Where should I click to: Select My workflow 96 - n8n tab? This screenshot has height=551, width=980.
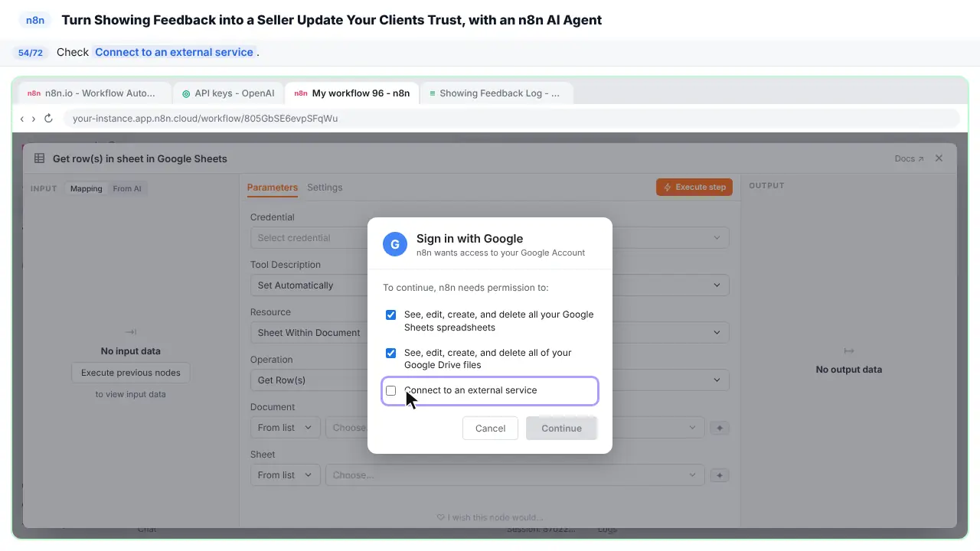[352, 93]
